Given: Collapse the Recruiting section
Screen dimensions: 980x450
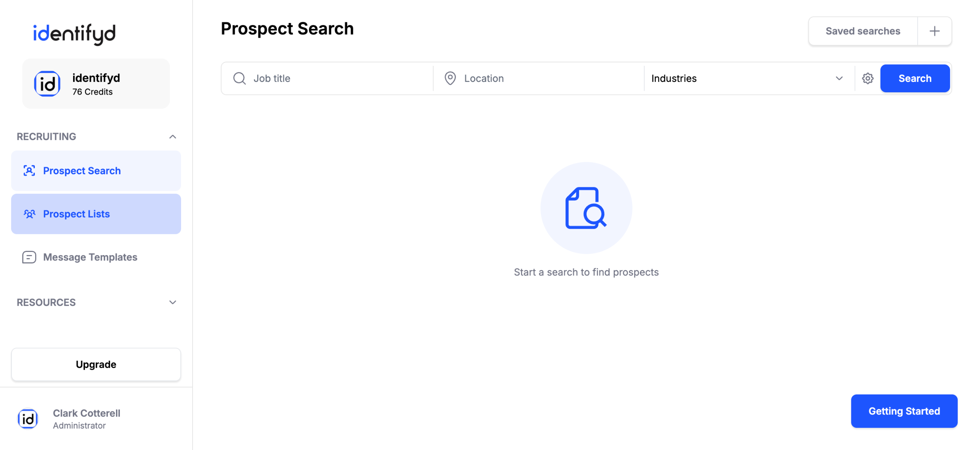Looking at the screenshot, I should point(173,137).
